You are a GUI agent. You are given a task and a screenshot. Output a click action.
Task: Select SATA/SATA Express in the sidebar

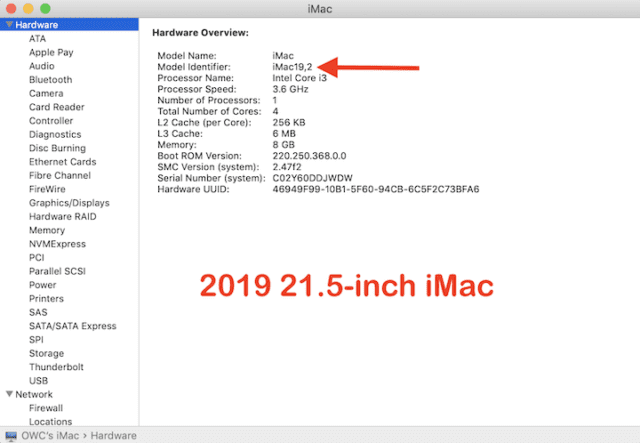(x=72, y=326)
